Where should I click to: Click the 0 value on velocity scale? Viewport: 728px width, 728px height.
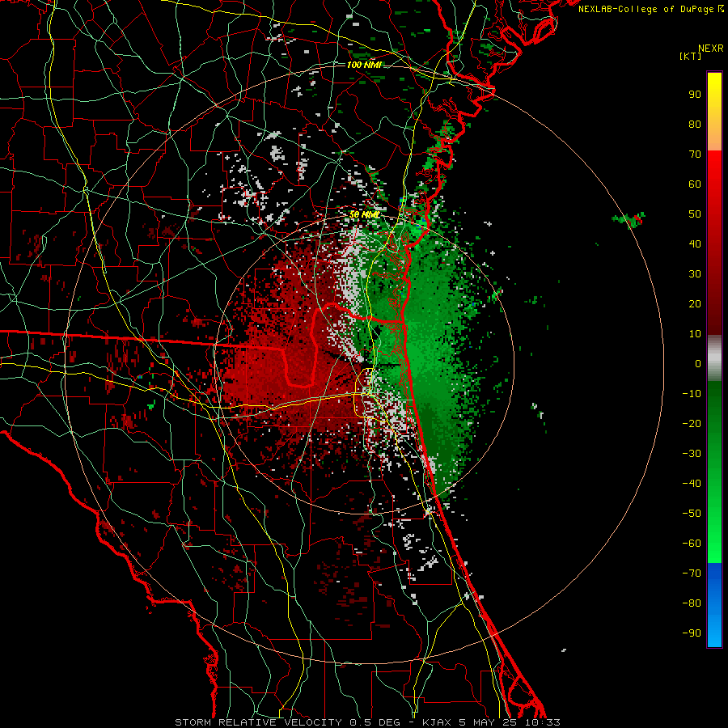(698, 363)
